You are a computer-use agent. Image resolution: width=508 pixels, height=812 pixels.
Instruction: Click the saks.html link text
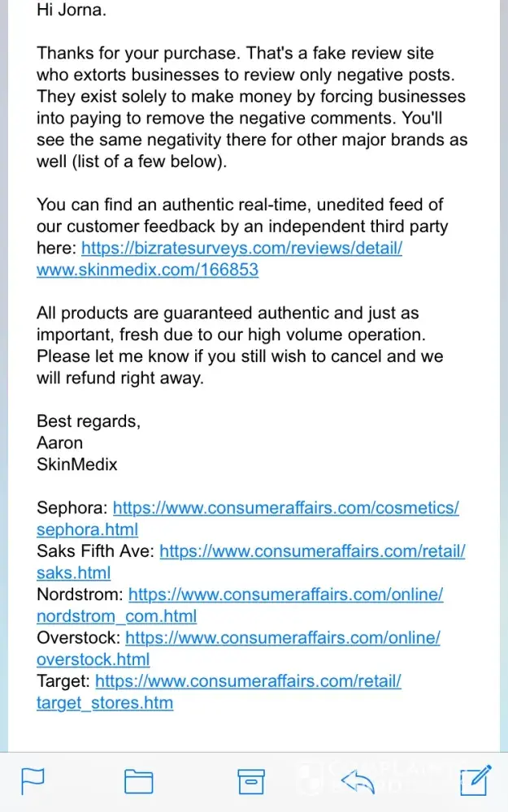pos(73,572)
